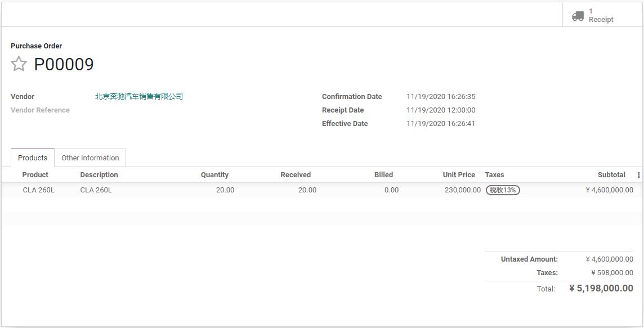The image size is (644, 328).
Task: Sort by the Product column header
Action: [35, 175]
